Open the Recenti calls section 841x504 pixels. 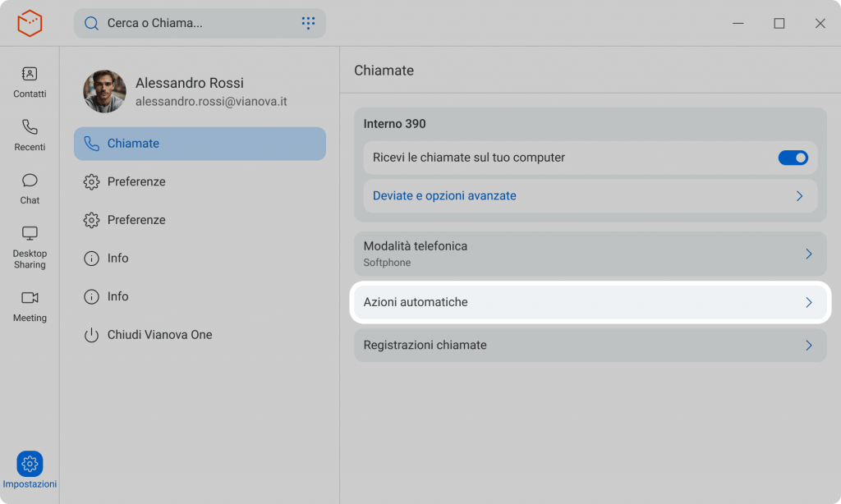point(30,135)
